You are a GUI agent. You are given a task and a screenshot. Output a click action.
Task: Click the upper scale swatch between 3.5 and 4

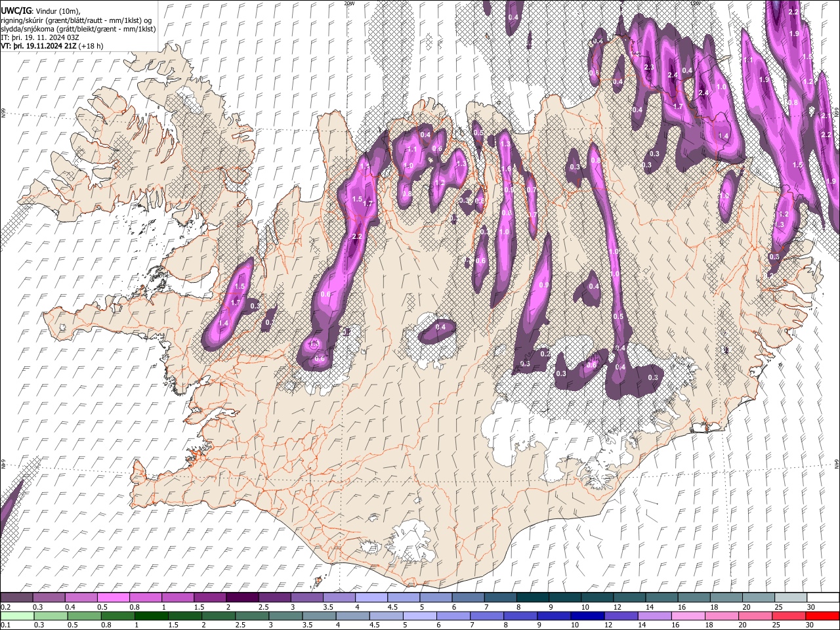point(339,597)
